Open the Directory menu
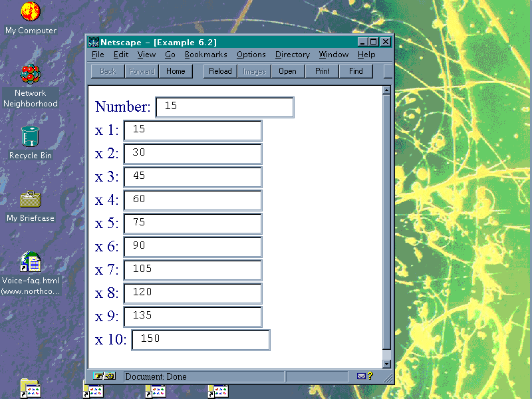This screenshot has width=532, height=399. (292, 55)
